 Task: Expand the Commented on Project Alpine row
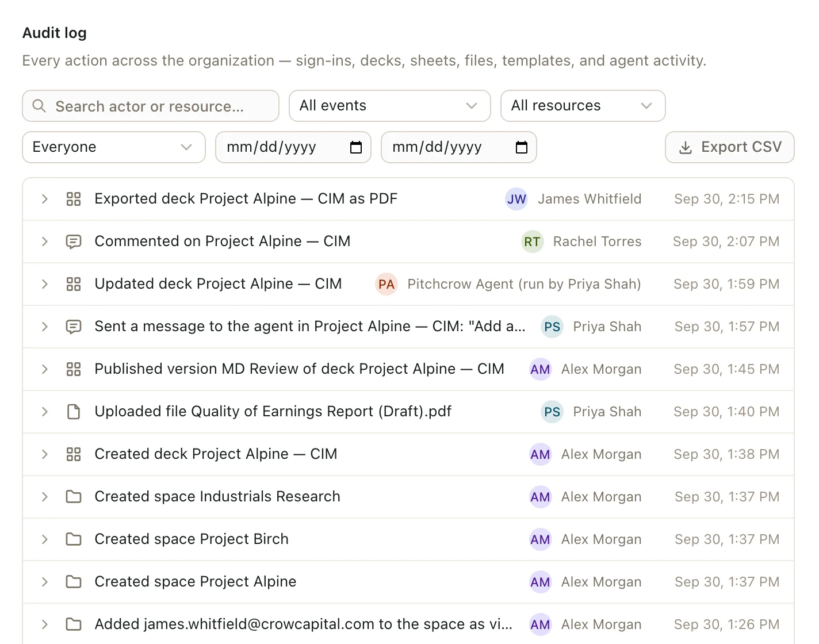45,241
